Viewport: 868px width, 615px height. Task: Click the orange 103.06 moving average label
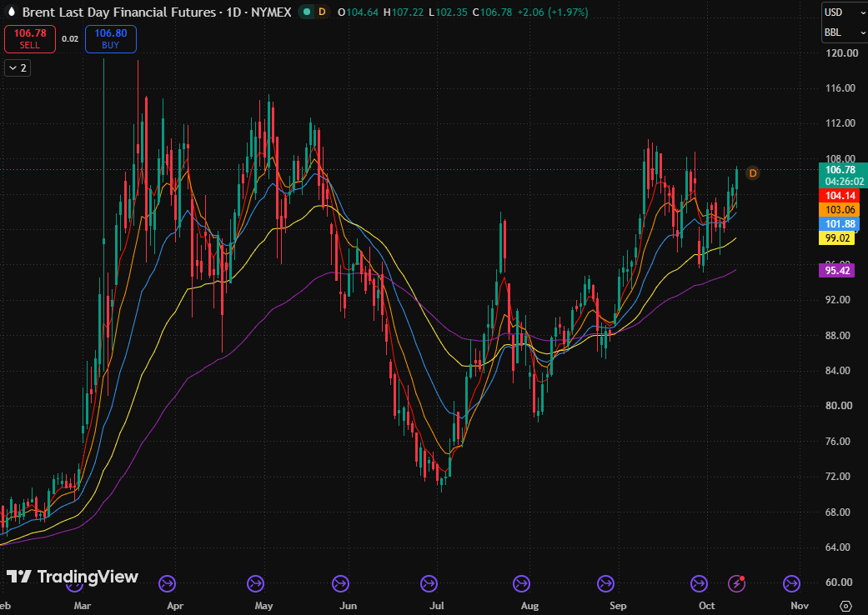tap(840, 210)
